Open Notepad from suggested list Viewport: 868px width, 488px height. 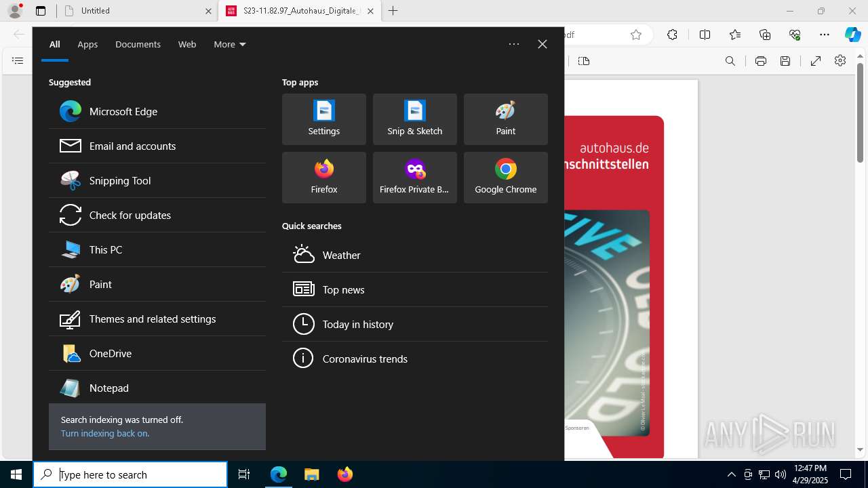click(x=157, y=388)
